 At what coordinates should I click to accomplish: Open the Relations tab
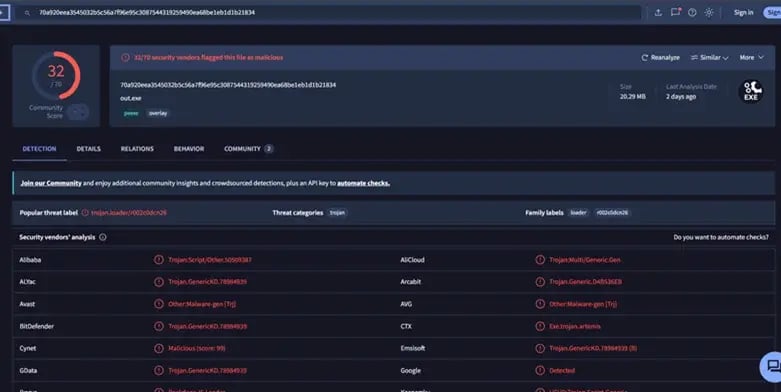(137, 149)
